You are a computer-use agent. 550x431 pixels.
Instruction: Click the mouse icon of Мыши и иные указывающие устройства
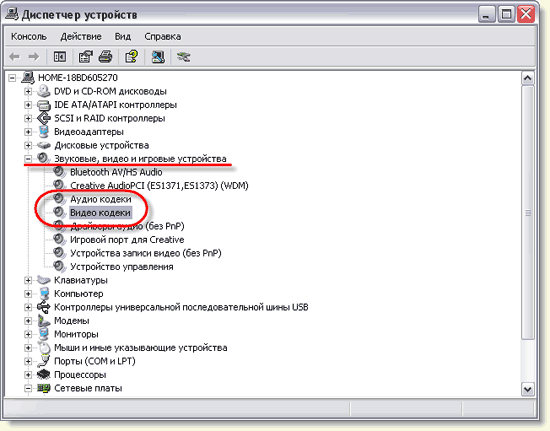(45, 348)
